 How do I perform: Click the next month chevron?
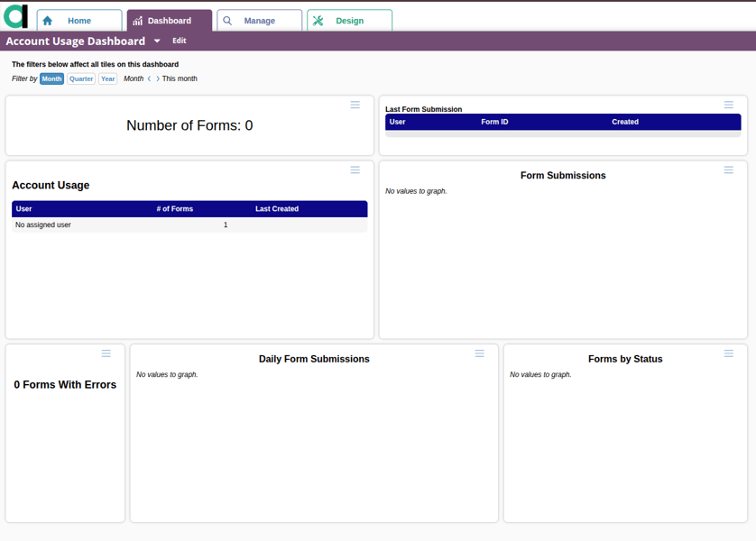click(x=158, y=78)
